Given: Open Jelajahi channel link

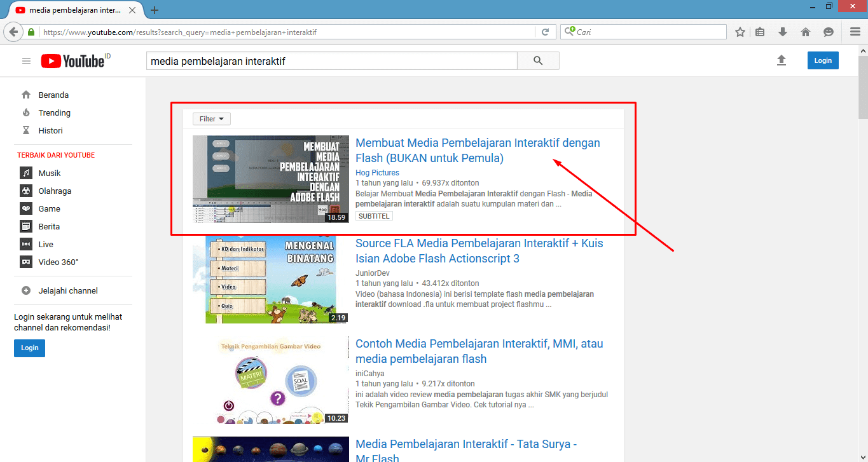Looking at the screenshot, I should point(68,290).
